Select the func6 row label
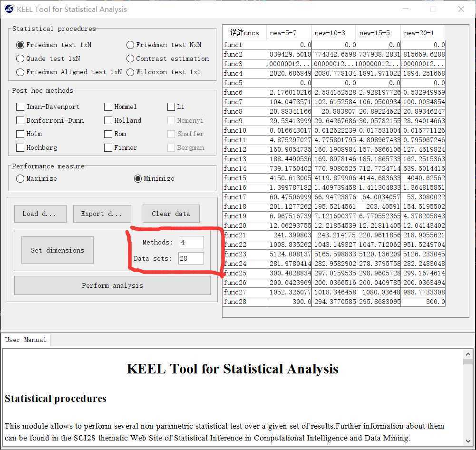The image size is (476, 450). click(x=245, y=92)
